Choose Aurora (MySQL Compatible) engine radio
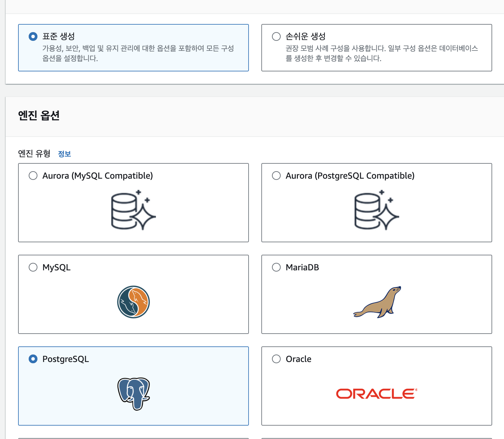 click(x=33, y=176)
